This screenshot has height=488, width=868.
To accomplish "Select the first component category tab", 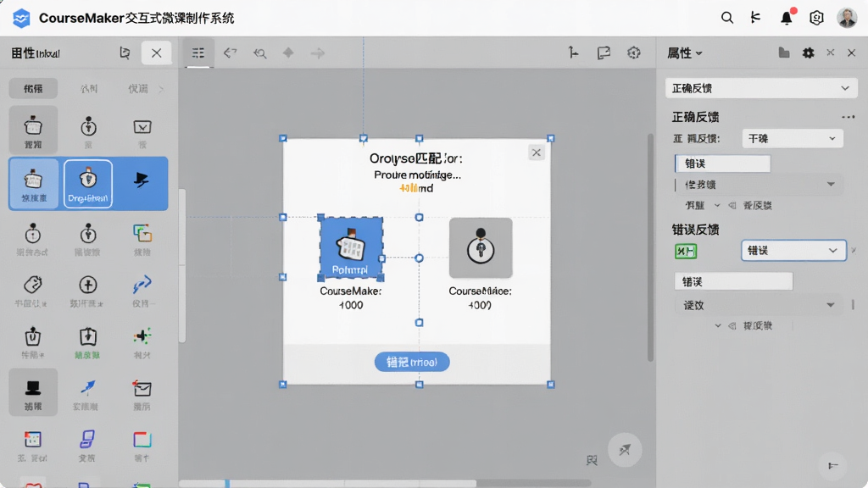I will click(33, 88).
